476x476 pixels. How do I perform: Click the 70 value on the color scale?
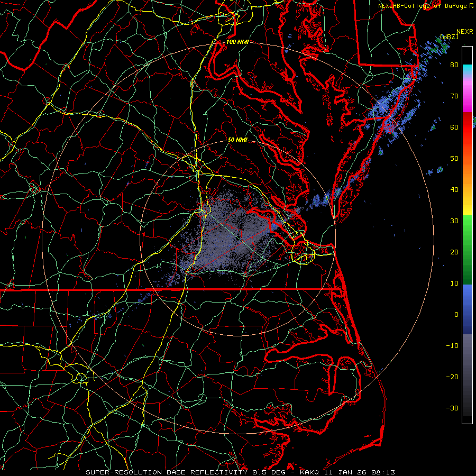click(x=454, y=96)
